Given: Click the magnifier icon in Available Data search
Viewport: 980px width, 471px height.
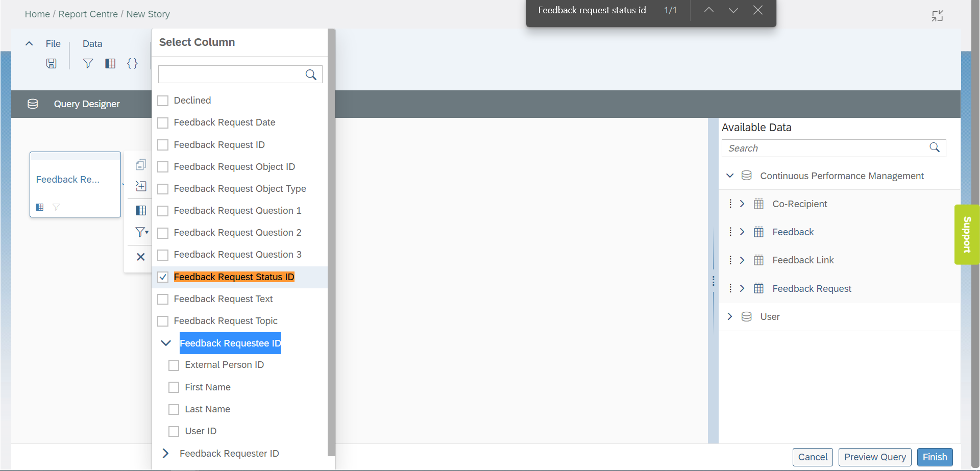Looking at the screenshot, I should coord(935,147).
